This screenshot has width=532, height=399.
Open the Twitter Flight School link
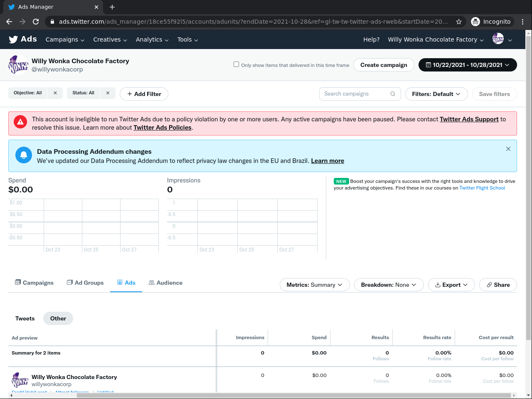point(482,188)
